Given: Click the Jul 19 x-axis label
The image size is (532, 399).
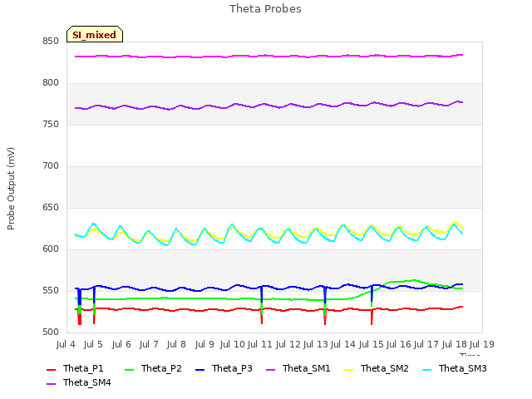Looking at the screenshot, I should point(482,344).
